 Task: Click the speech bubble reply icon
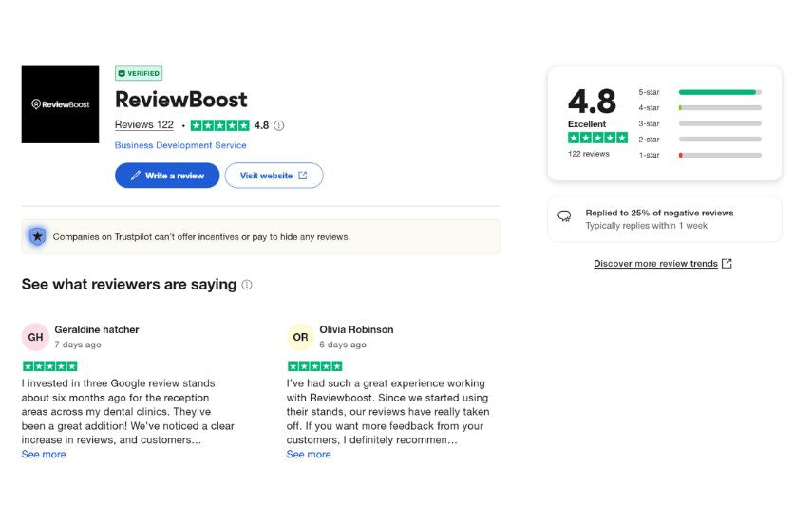click(x=564, y=216)
